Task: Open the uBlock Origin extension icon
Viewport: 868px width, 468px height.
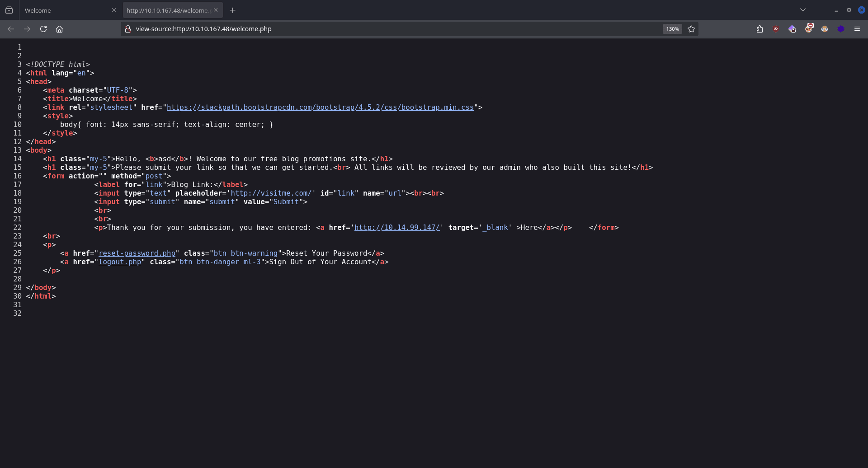Action: [x=776, y=29]
